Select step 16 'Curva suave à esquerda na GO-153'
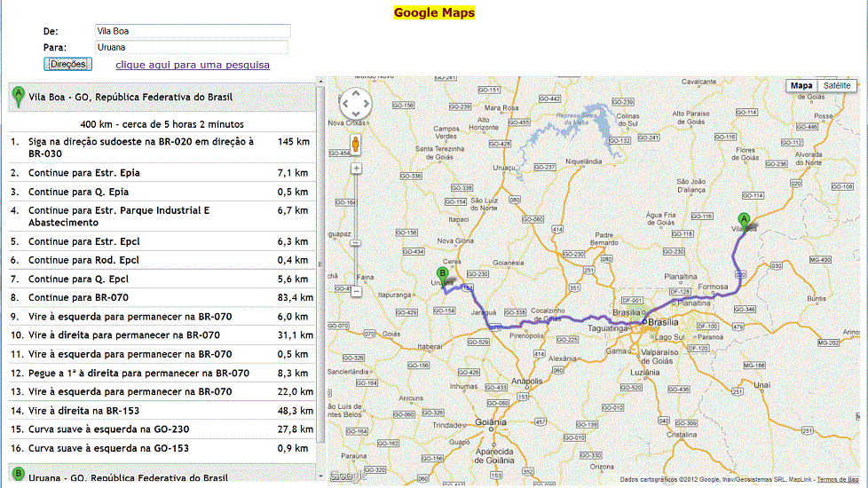This screenshot has height=488, width=868. (162, 448)
